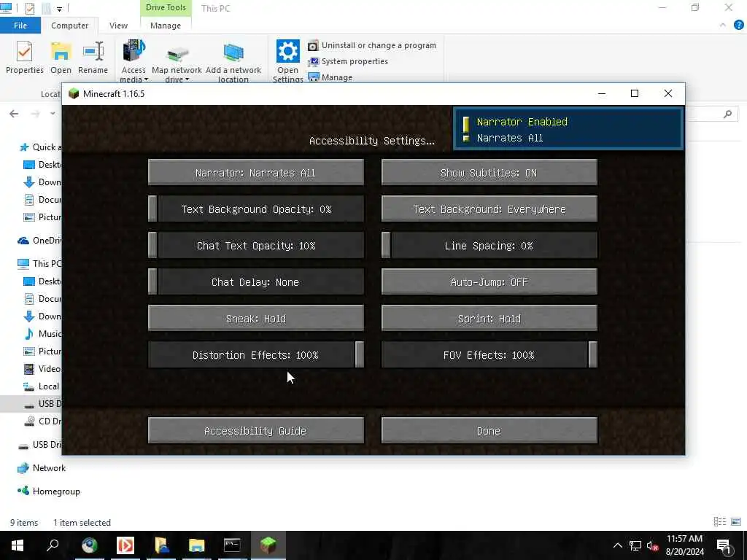Select Network in the navigation pane
Screen dimensions: 747x560
[42, 468]
